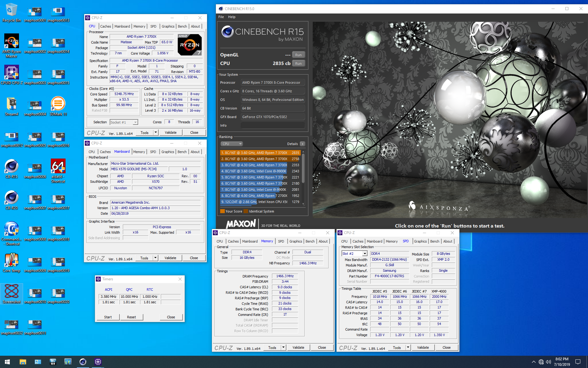
Task: Switch to CPU-Z taskbar icon
Action: pyautogui.click(x=98, y=362)
